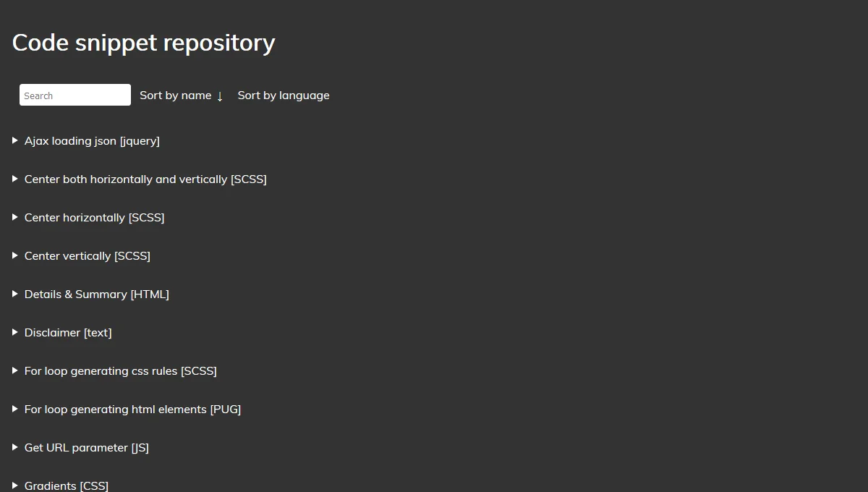Sort the snippets by language

283,95
